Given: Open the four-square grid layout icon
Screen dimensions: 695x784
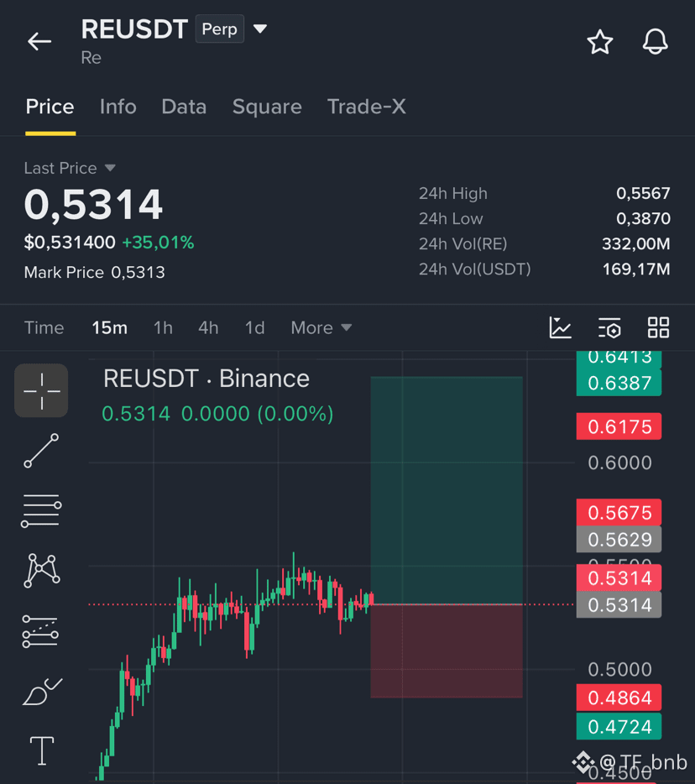Looking at the screenshot, I should [658, 327].
